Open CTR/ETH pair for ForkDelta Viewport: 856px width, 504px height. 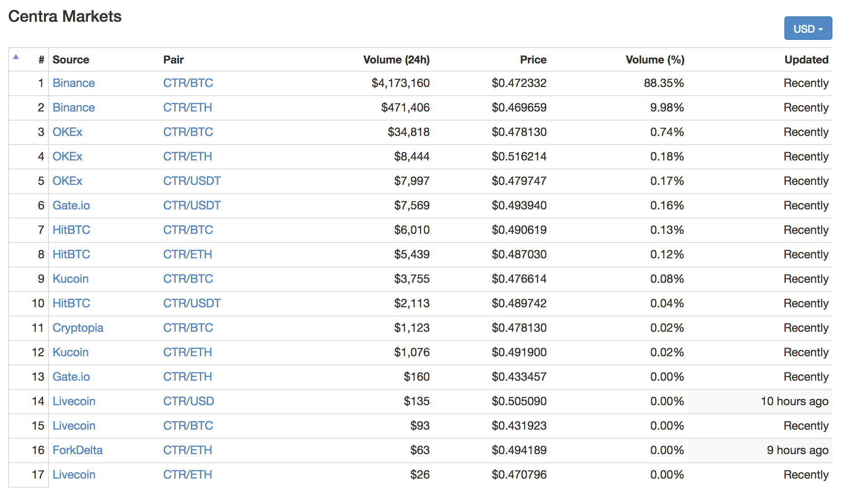click(x=187, y=450)
